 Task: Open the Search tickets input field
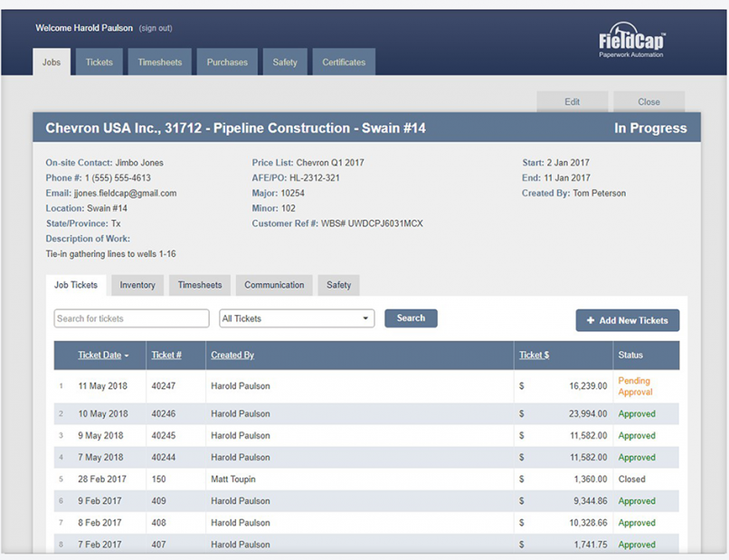click(130, 318)
